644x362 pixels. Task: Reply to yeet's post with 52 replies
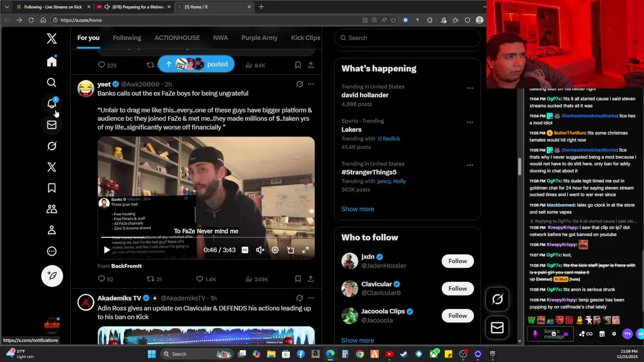point(106,279)
